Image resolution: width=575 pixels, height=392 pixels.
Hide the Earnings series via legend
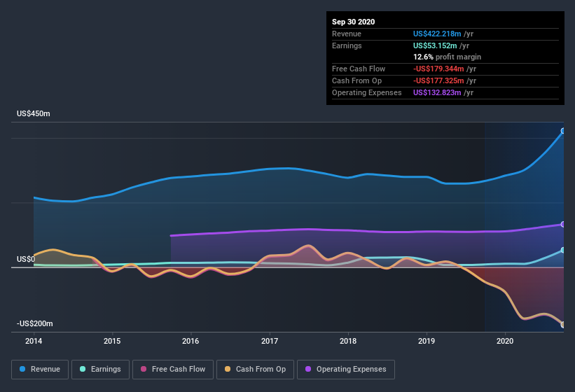[x=100, y=369]
